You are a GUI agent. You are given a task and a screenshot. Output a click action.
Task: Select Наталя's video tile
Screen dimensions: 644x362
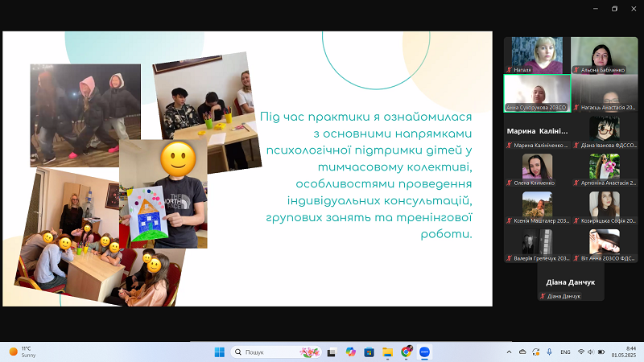tap(537, 55)
